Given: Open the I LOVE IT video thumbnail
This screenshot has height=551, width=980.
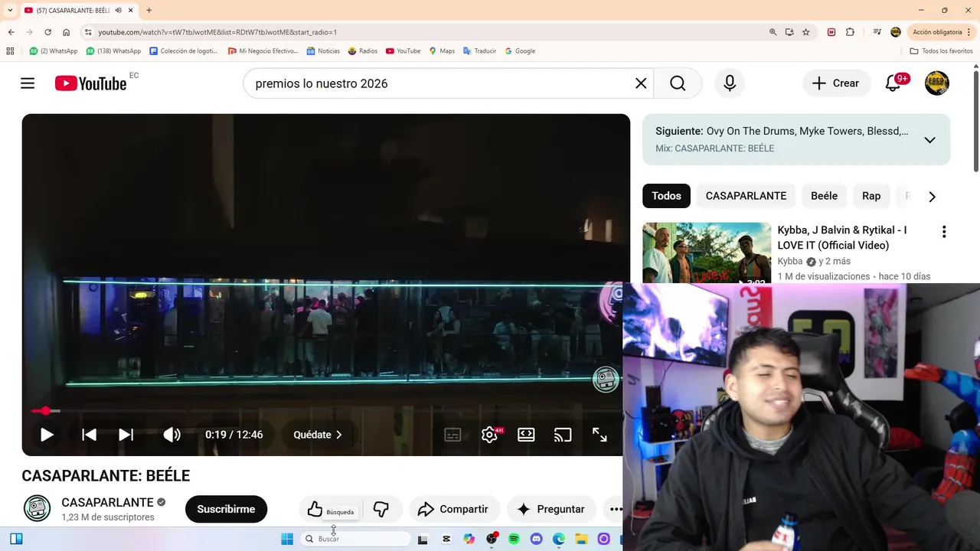Looking at the screenshot, I should tap(707, 253).
